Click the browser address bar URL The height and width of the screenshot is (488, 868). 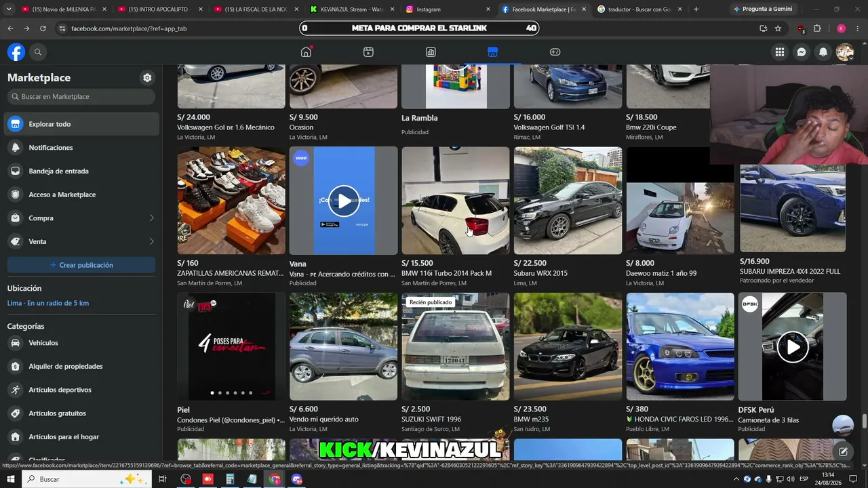(129, 28)
